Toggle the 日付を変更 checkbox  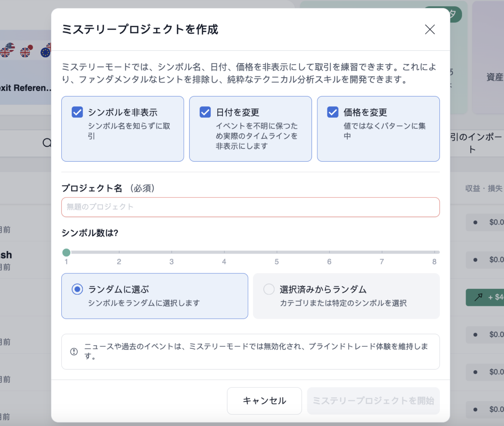tap(205, 112)
